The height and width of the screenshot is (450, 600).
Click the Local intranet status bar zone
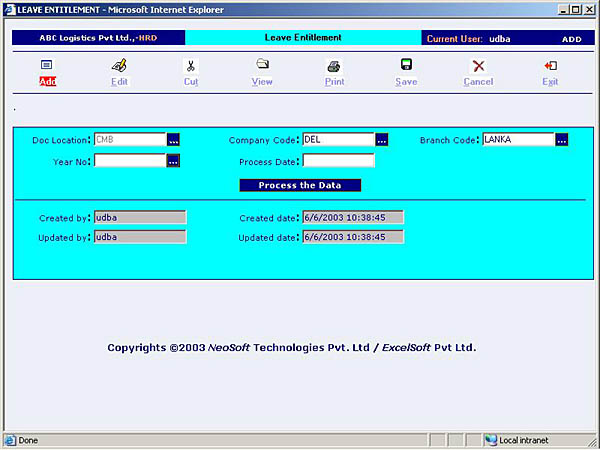522,440
